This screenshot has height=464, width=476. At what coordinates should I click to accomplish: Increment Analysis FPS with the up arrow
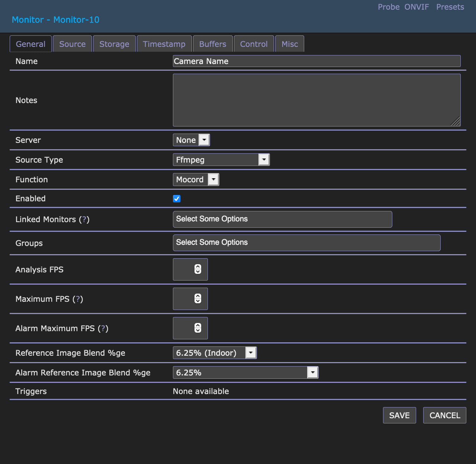pyautogui.click(x=197, y=266)
